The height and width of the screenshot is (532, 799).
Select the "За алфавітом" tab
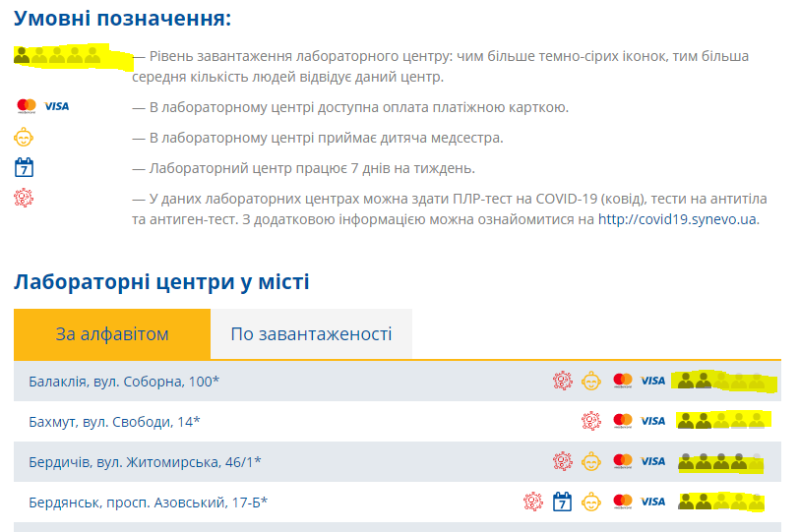[x=112, y=334]
